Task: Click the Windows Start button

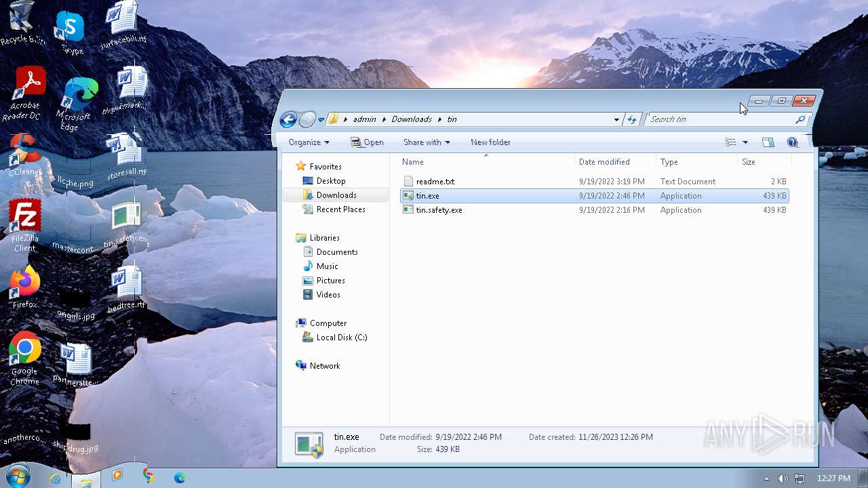Action: point(17,477)
